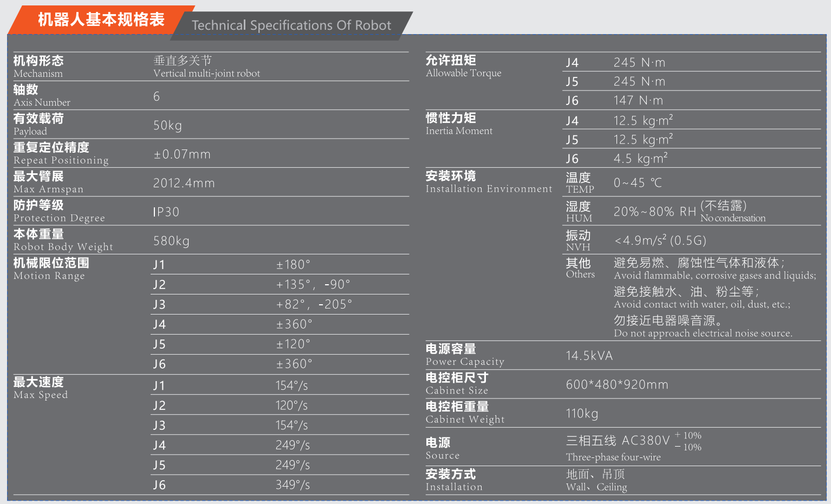The width and height of the screenshot is (831, 504).
Task: Click the humidity value 20%~80% RH
Action: tap(655, 212)
